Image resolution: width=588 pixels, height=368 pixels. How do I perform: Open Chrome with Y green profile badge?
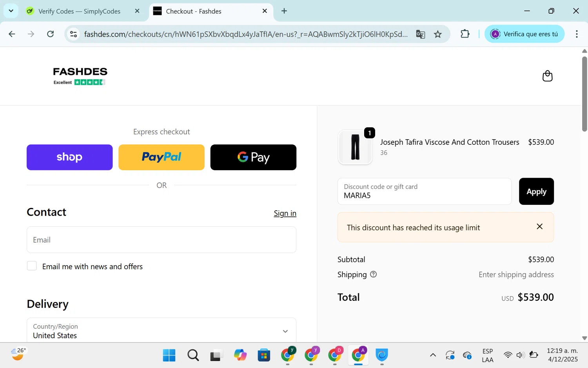288,355
